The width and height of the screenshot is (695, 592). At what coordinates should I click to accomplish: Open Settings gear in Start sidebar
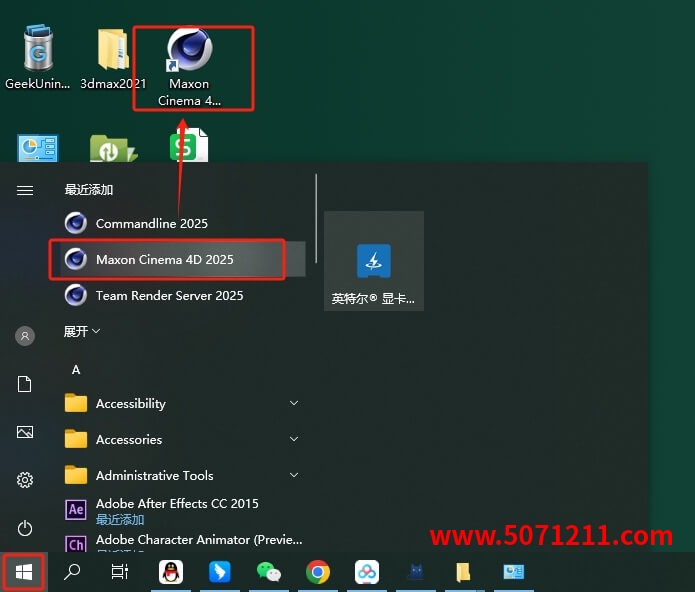25,480
